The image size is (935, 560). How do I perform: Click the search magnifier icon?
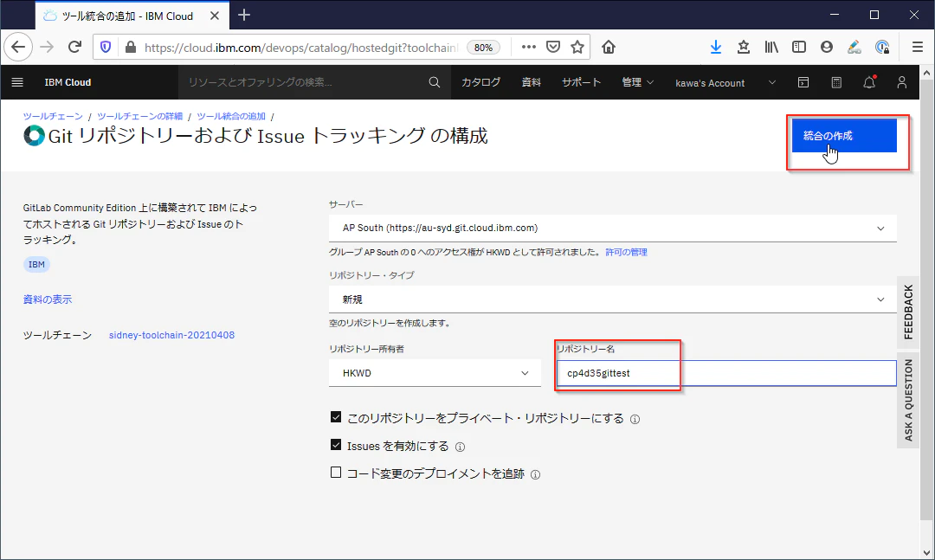(x=434, y=82)
